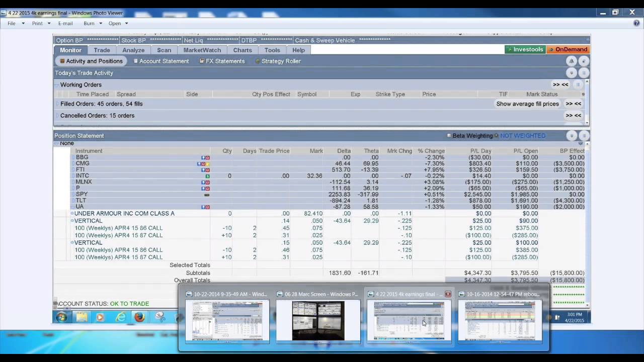Click the Investools button
644x362 pixels.
[x=525, y=49]
